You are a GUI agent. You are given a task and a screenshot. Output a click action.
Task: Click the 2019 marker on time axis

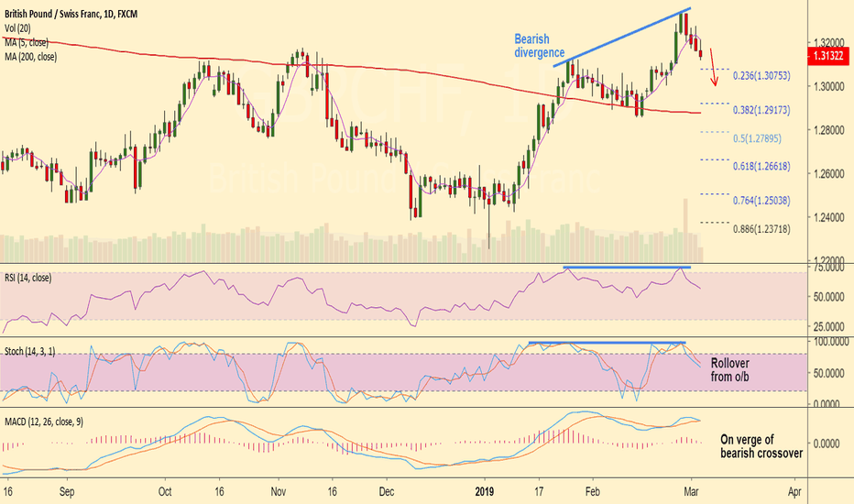(484, 491)
